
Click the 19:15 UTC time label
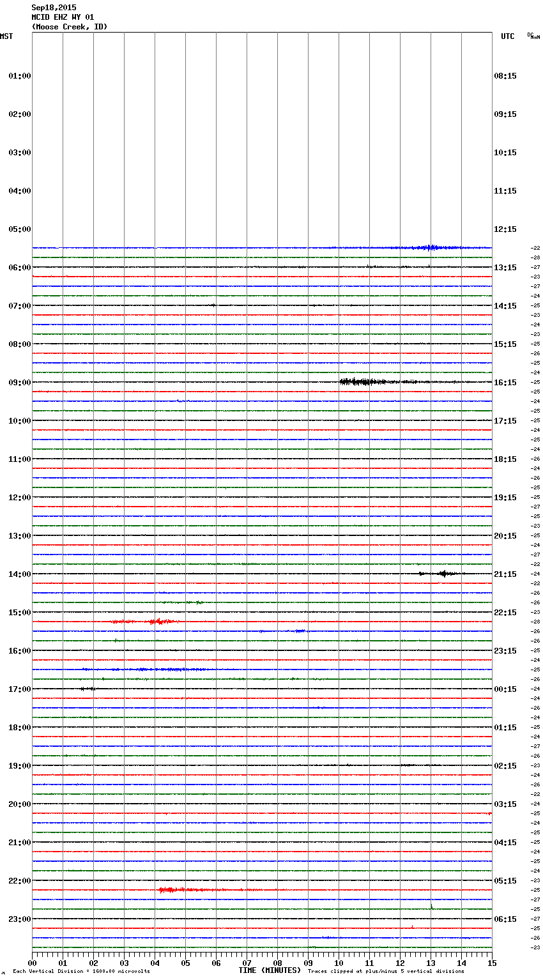coord(505,498)
